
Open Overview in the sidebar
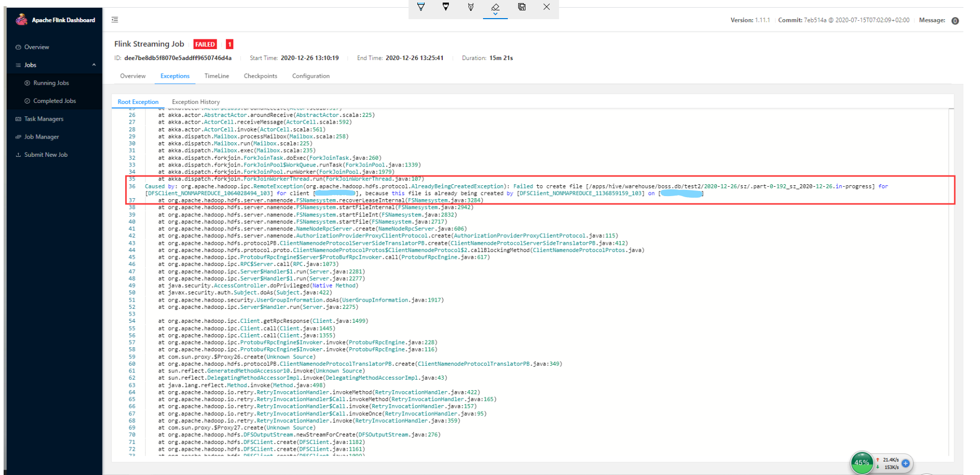pyautogui.click(x=37, y=47)
